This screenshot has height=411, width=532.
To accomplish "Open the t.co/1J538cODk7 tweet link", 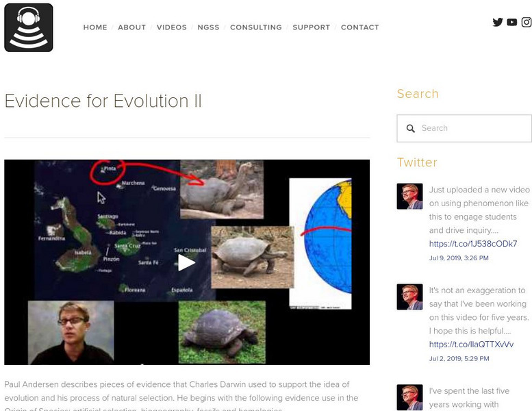I will tap(472, 244).
